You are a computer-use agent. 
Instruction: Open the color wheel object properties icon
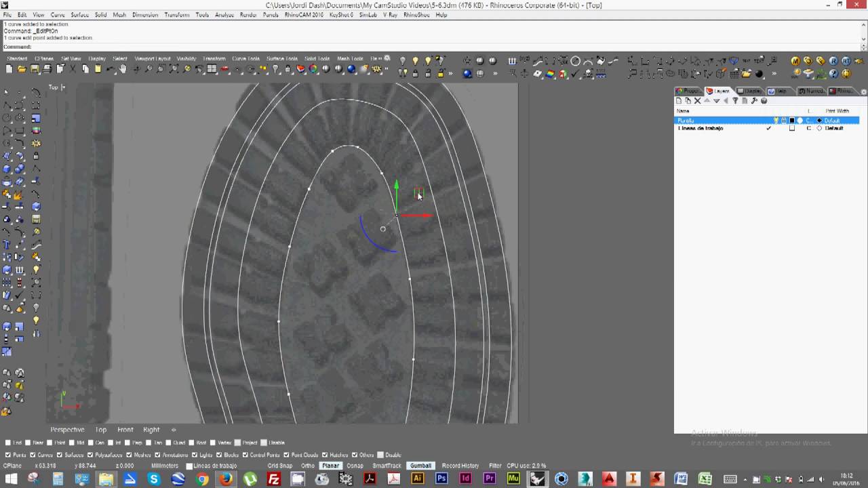tap(313, 69)
